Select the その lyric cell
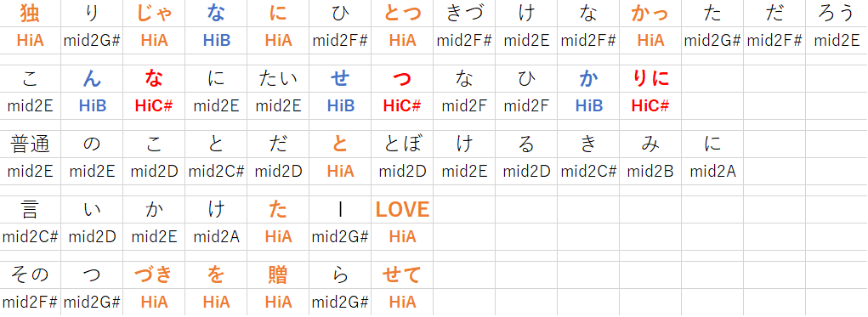 point(31,275)
